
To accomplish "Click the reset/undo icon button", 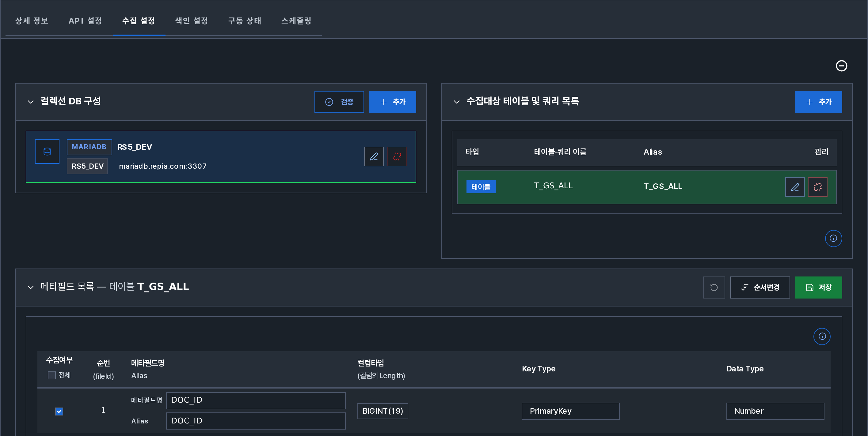I will pyautogui.click(x=714, y=287).
